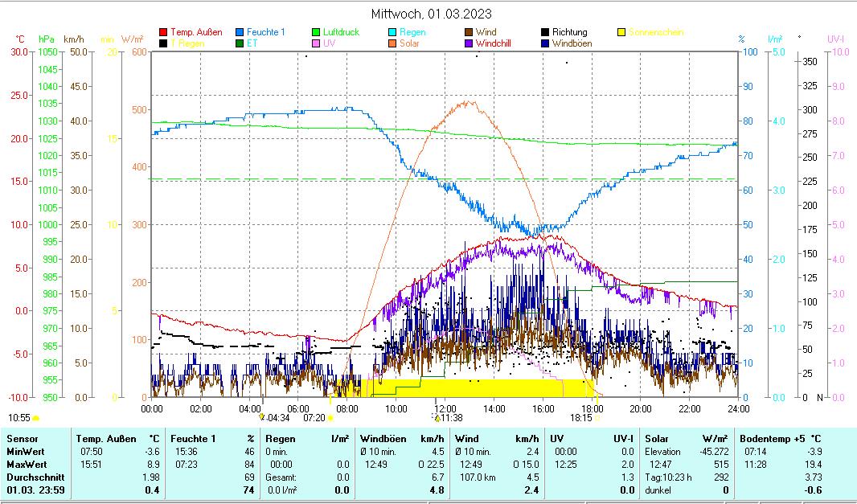Click the maximum humidity value 84
This screenshot has height=504, width=857.
(x=250, y=465)
